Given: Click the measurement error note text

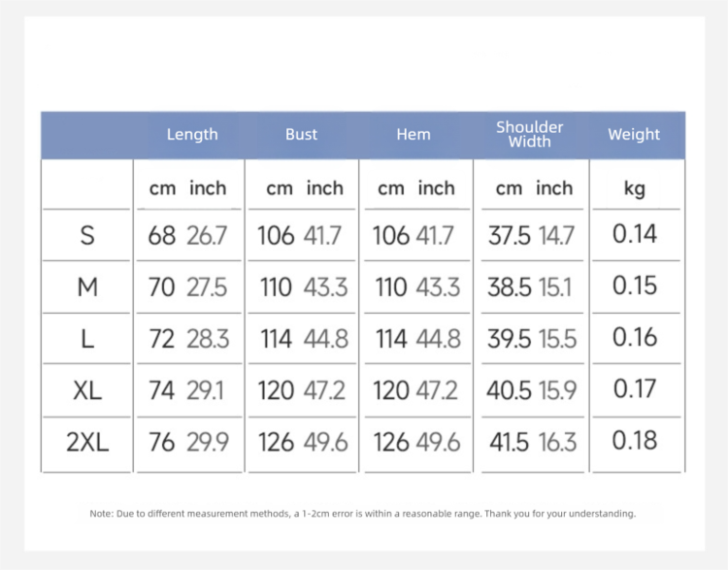Looking at the screenshot, I should (x=363, y=514).
